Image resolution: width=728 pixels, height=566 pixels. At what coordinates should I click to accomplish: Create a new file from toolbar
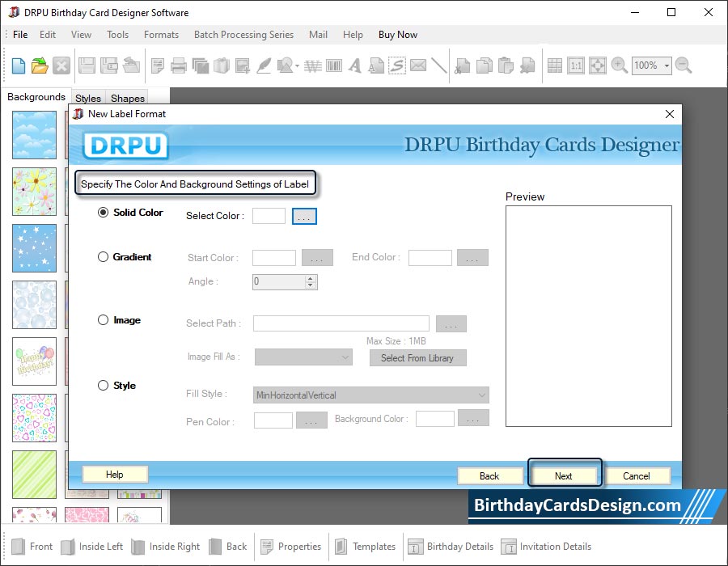click(18, 65)
